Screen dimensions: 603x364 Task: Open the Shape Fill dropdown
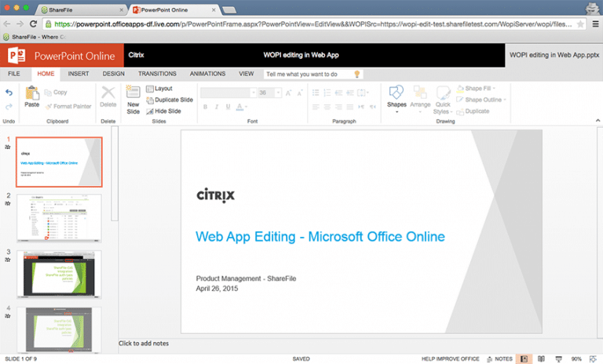476,89
